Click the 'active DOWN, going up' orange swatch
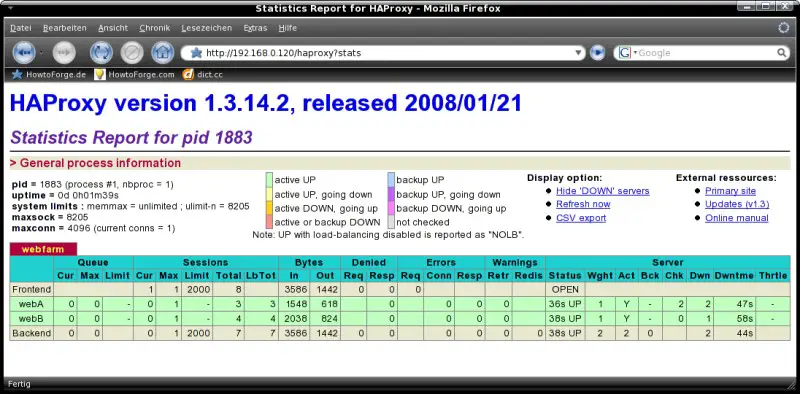 [269, 208]
